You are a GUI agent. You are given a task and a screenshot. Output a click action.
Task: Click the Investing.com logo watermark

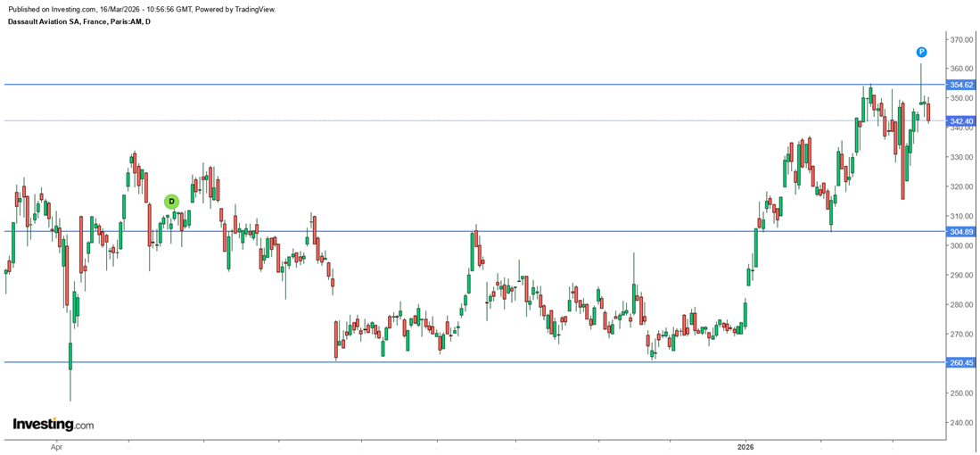coord(53,425)
